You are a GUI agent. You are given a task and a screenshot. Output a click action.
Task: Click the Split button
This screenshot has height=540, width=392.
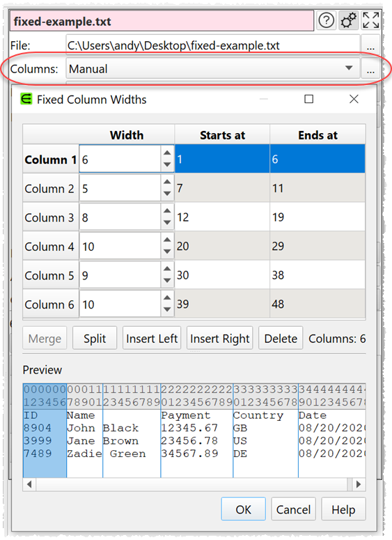95,338
